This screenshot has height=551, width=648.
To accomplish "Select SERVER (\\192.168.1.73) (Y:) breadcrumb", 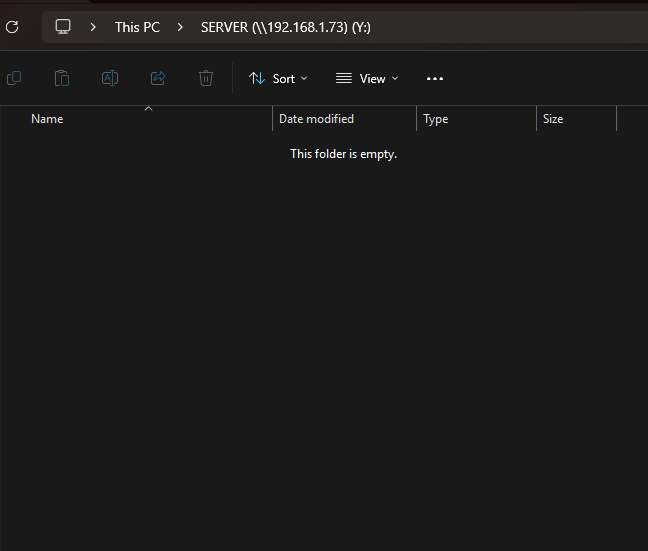I will click(286, 27).
